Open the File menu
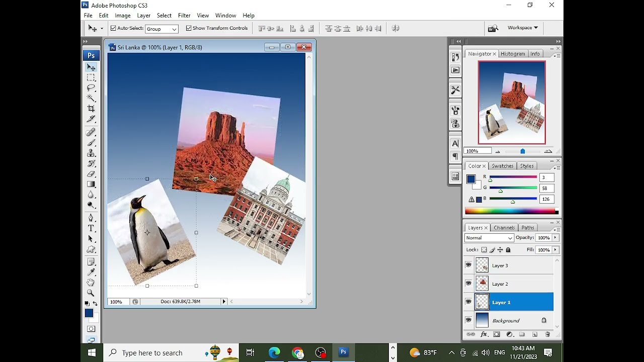Image resolution: width=644 pixels, height=362 pixels. [88, 16]
